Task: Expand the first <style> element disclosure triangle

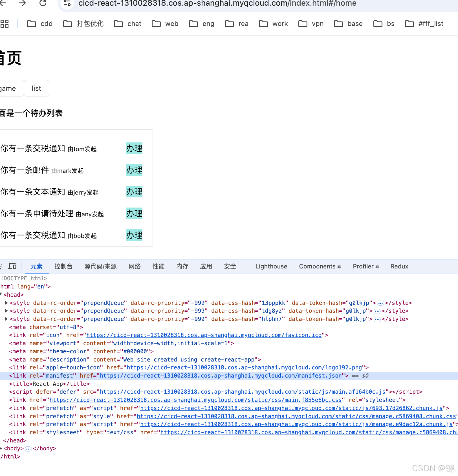Action: (6, 303)
